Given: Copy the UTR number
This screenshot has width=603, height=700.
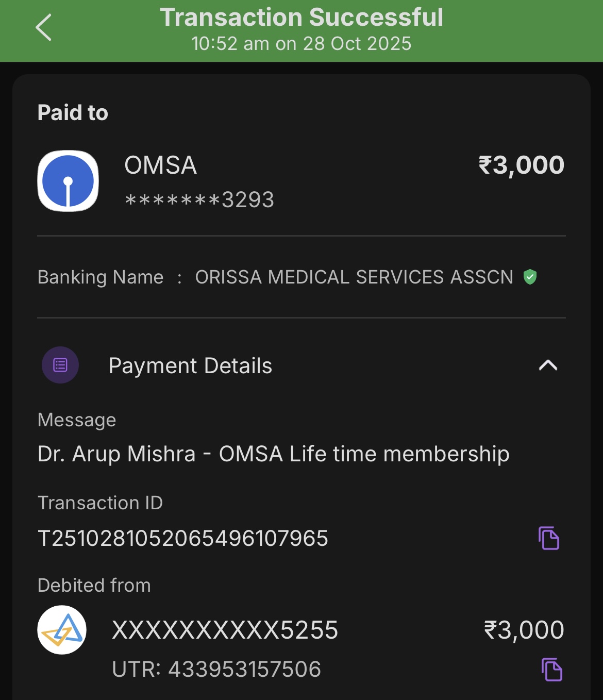Looking at the screenshot, I should click(x=551, y=669).
